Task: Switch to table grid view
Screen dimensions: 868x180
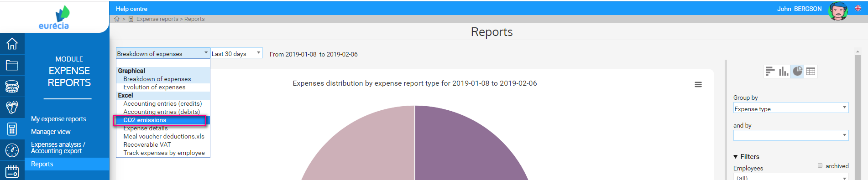Action: 810,71
